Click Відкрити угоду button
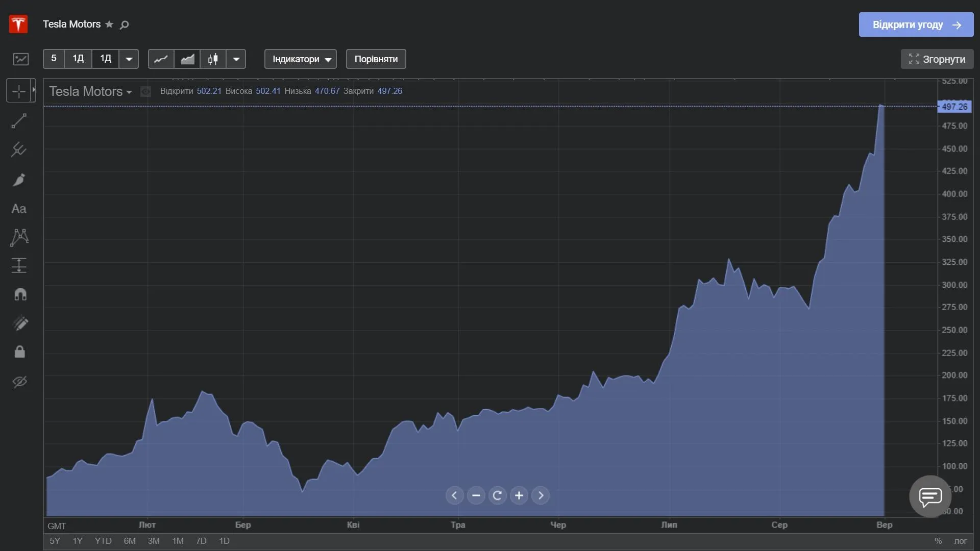Image resolution: width=980 pixels, height=551 pixels. [916, 24]
